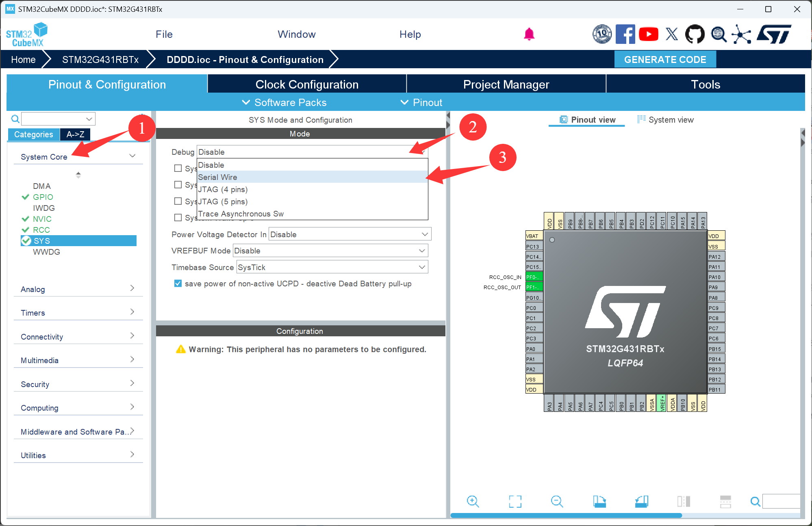Rotate the chip clockwise icon
Screen dimensions: 812x526
tap(599, 501)
